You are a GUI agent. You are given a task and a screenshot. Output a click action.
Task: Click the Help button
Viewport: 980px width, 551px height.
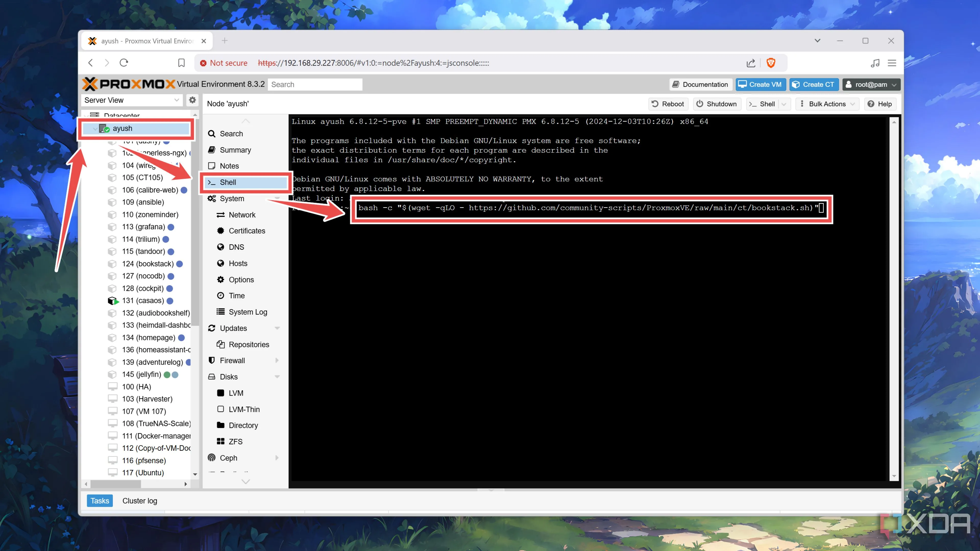click(x=880, y=104)
